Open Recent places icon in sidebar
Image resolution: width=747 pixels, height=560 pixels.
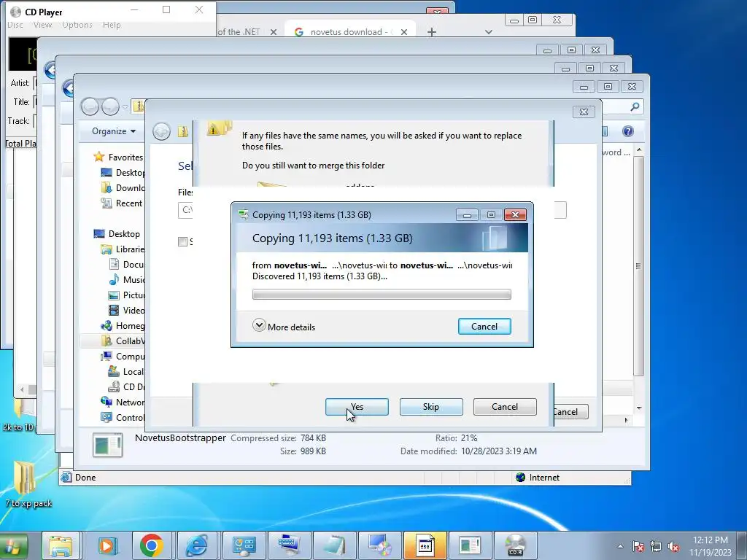(x=107, y=203)
